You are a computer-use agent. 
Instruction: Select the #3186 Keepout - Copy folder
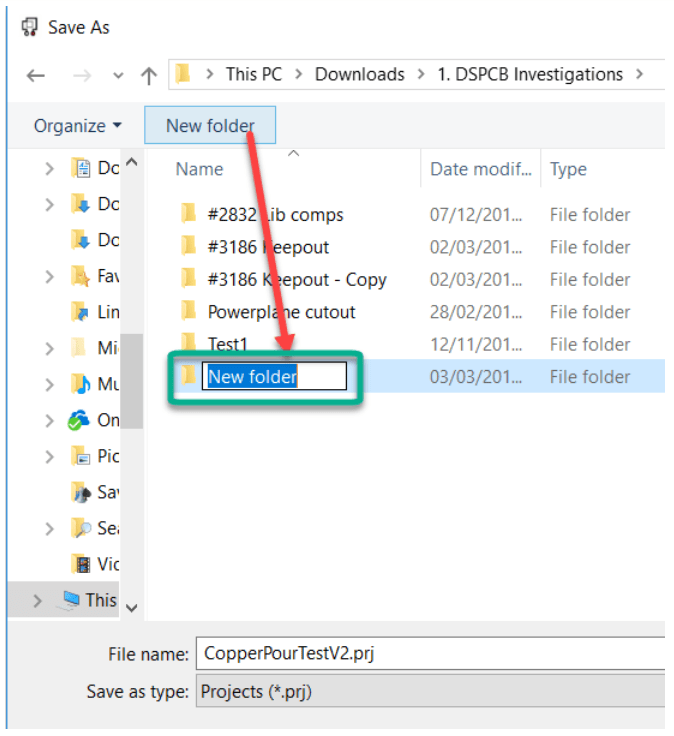297,280
